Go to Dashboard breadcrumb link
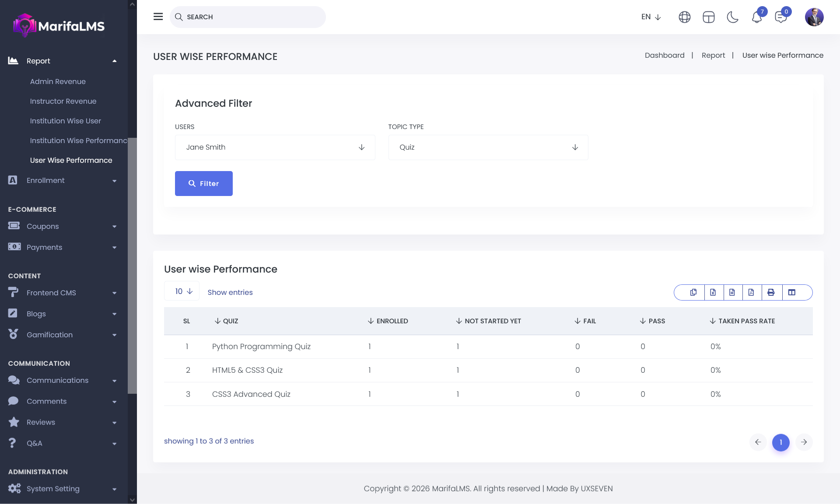Image resolution: width=840 pixels, height=504 pixels. (664, 55)
